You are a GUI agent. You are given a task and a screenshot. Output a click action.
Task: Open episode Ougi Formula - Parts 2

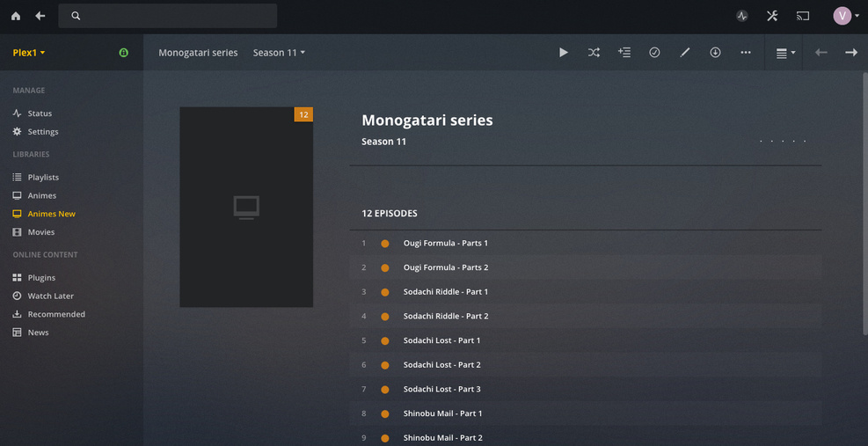(446, 267)
